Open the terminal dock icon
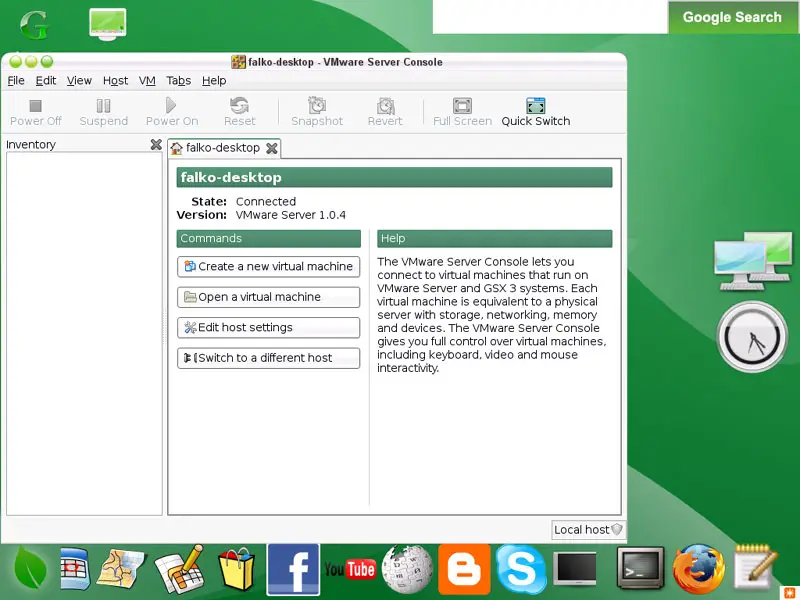The width and height of the screenshot is (800, 600). [640, 568]
